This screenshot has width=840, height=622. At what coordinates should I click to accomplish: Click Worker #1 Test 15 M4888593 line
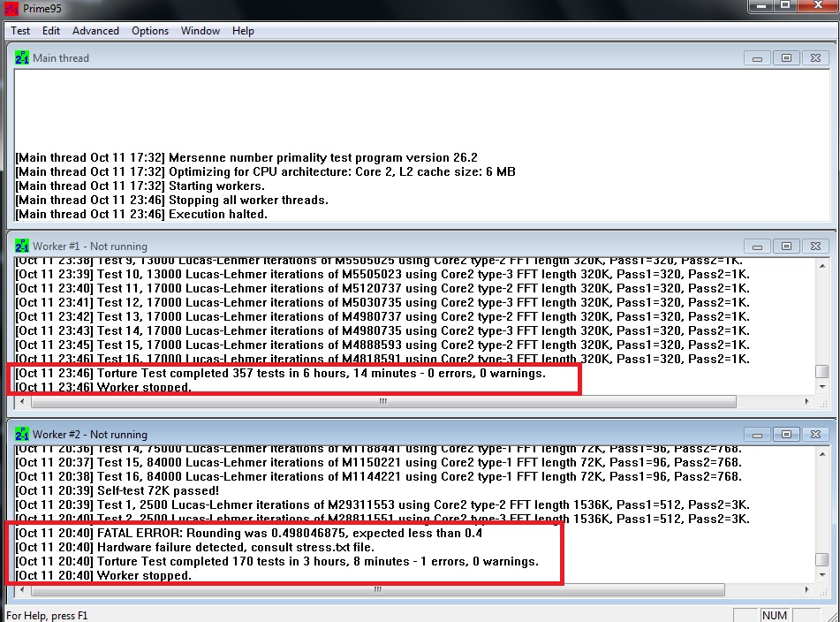tap(382, 345)
